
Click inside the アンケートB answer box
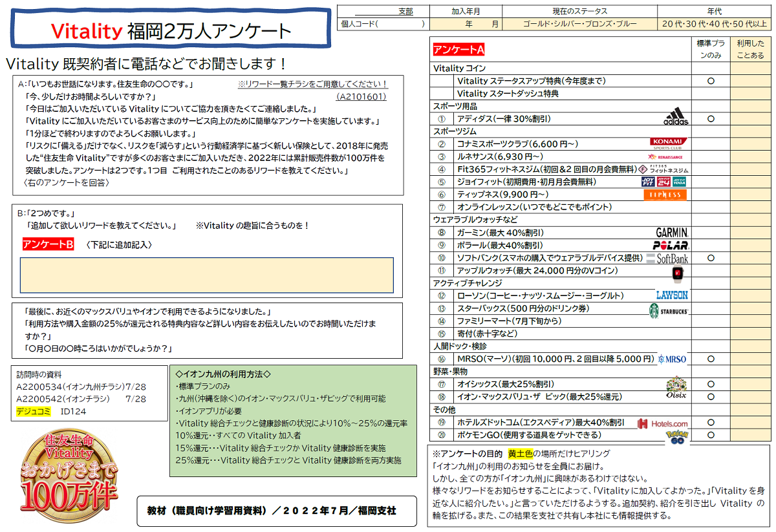[x=207, y=275]
